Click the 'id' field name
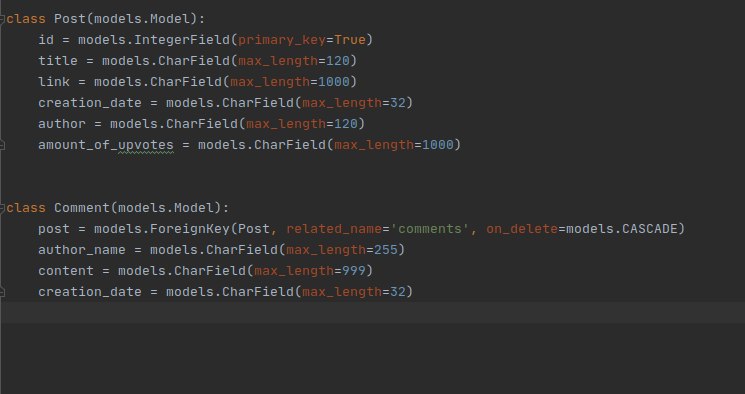 [46, 40]
